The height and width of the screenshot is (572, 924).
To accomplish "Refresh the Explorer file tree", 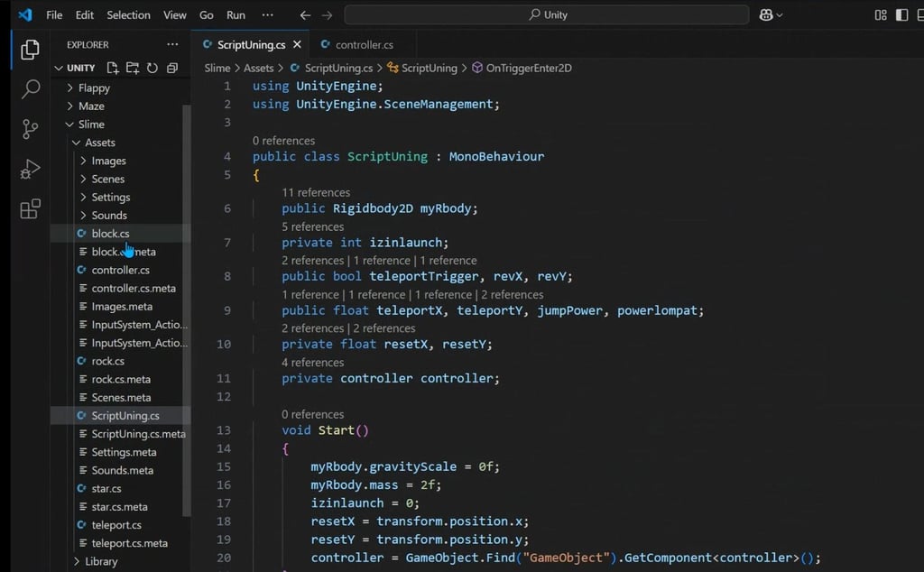I will 152,68.
